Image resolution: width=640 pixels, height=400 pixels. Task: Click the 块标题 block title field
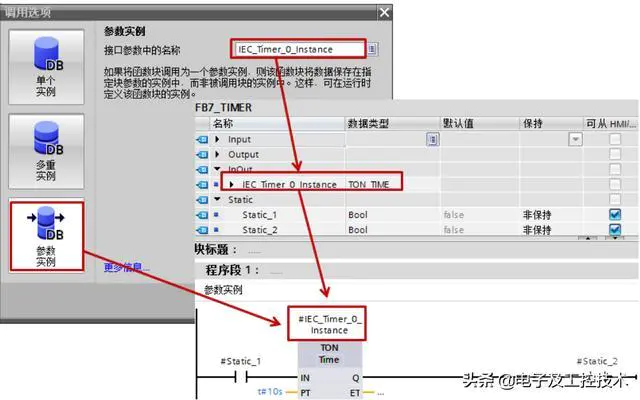pyautogui.click(x=254, y=250)
